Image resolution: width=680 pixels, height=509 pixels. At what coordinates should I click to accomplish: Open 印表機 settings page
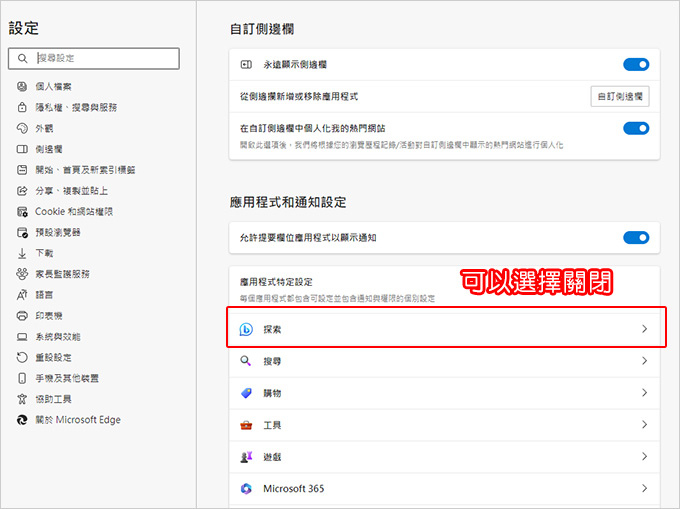pyautogui.click(x=49, y=316)
